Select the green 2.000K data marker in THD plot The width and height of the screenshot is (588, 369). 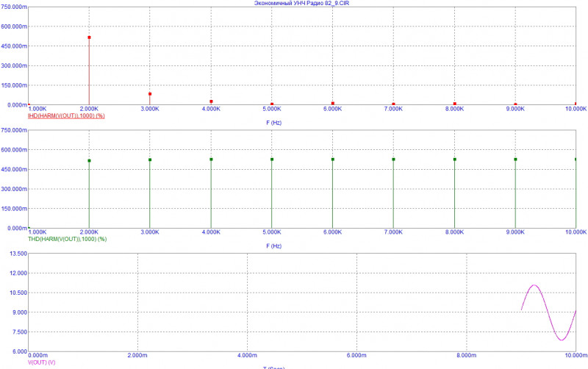(89, 161)
